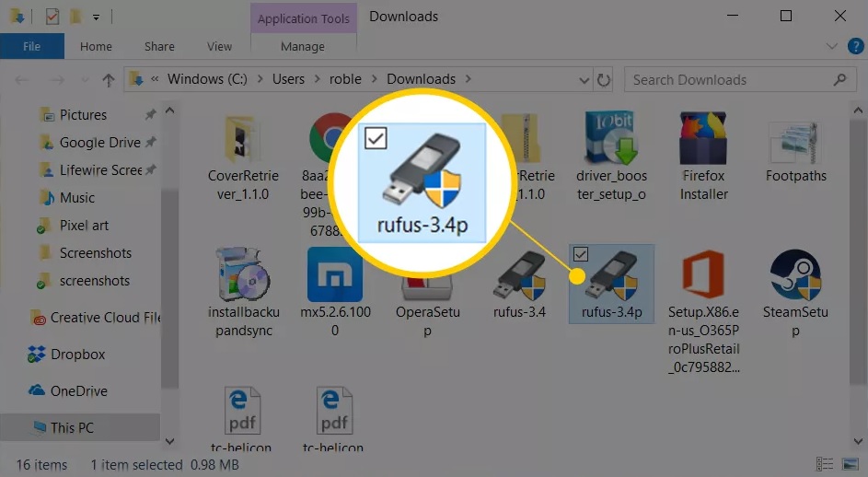Open the Music folder in sidebar
Screen dimensions: 868x477
pos(77,198)
